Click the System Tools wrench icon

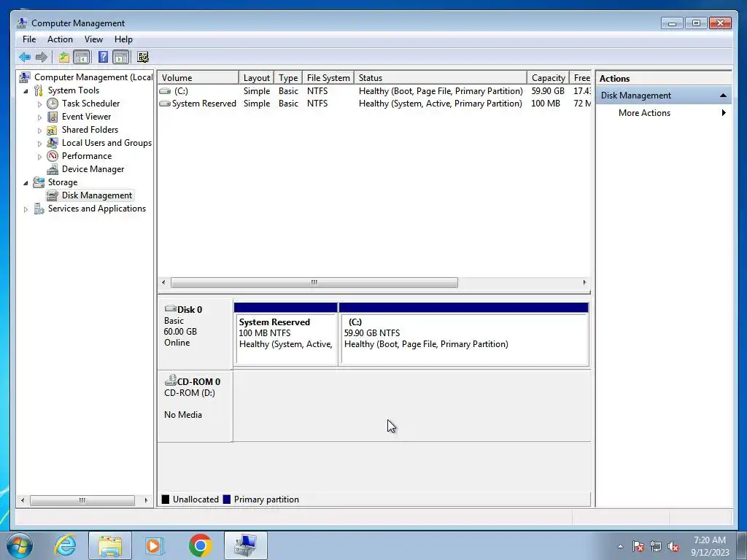39,90
